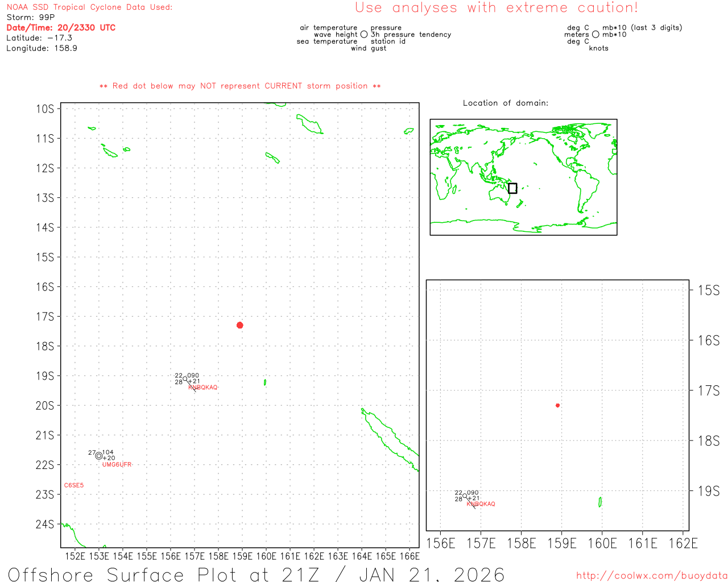Click the 'sea temperature' legend text
Viewport: 728px width, 582px height.
point(327,41)
